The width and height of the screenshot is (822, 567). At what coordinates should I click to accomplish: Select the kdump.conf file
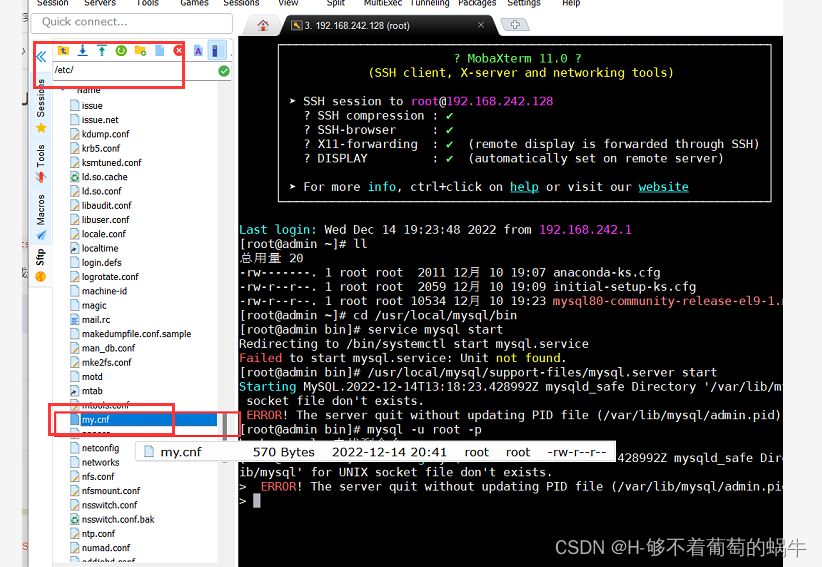click(x=105, y=134)
